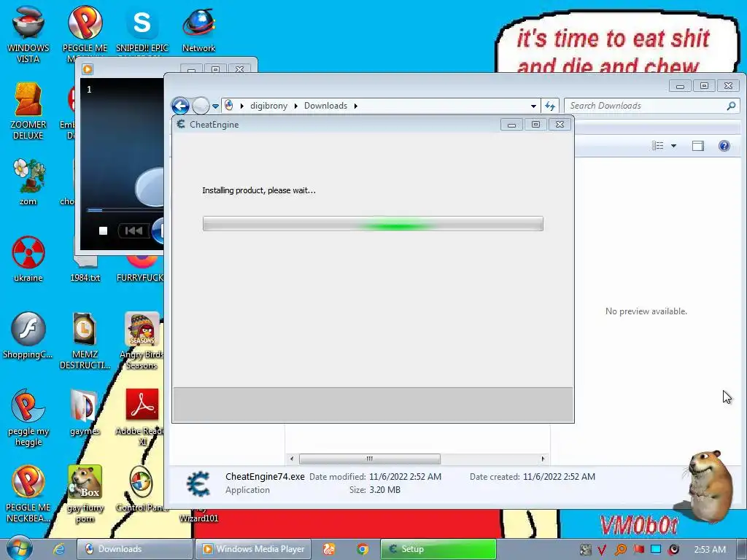Select the peggle my heggle icon
747x560 pixels.
pyautogui.click(x=28, y=418)
